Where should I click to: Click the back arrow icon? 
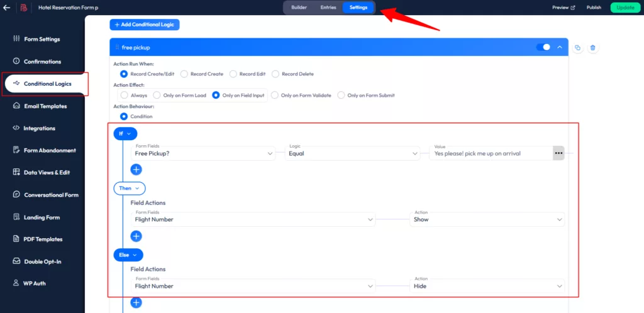tap(7, 8)
